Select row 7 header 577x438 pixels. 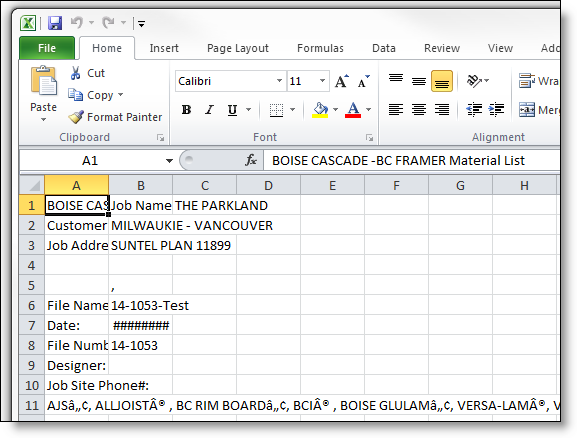[32, 325]
